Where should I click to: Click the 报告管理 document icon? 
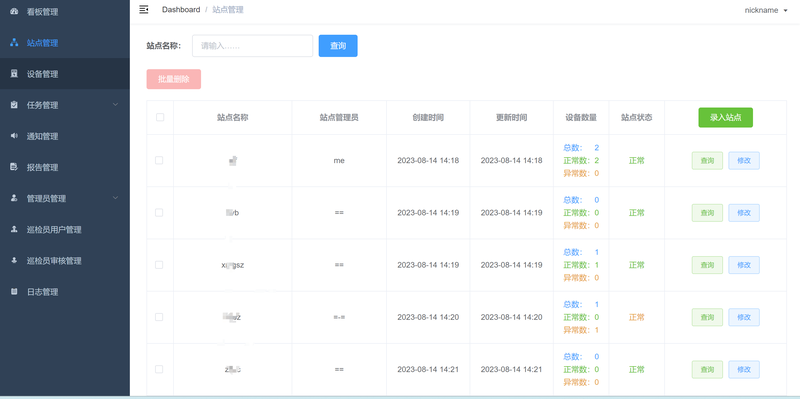[14, 167]
